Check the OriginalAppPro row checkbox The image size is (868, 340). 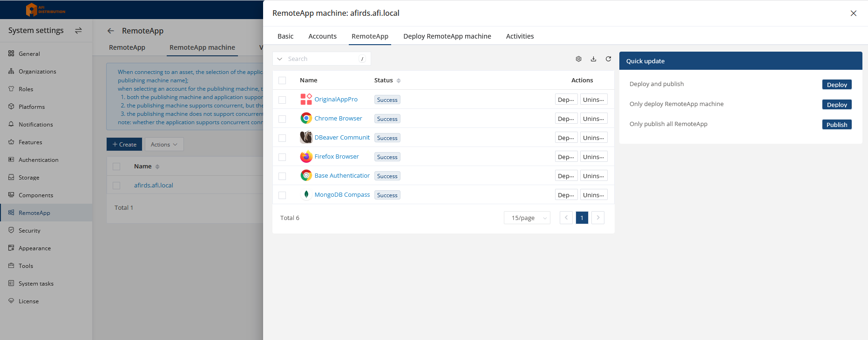(282, 100)
